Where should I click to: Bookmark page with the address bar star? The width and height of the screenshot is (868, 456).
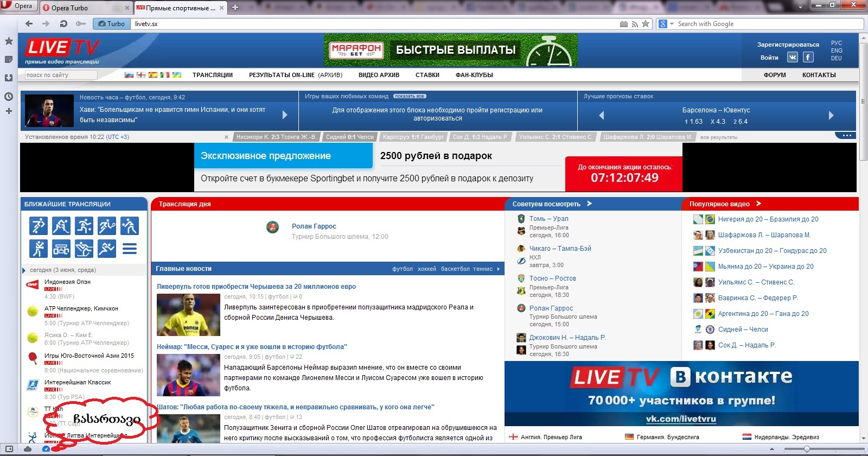pos(646,24)
